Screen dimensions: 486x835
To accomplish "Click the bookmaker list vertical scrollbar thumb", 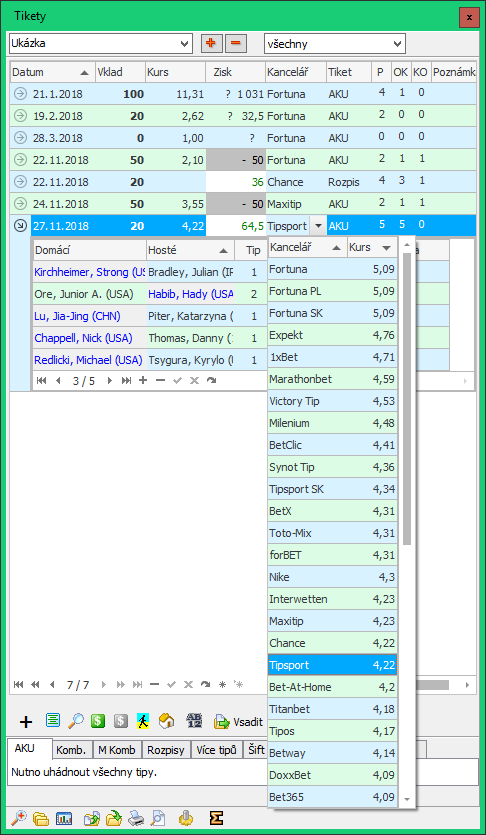I will pos(407,398).
